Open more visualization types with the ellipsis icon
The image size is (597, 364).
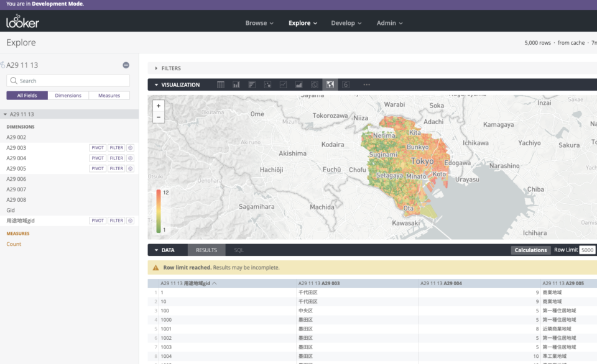point(366,84)
